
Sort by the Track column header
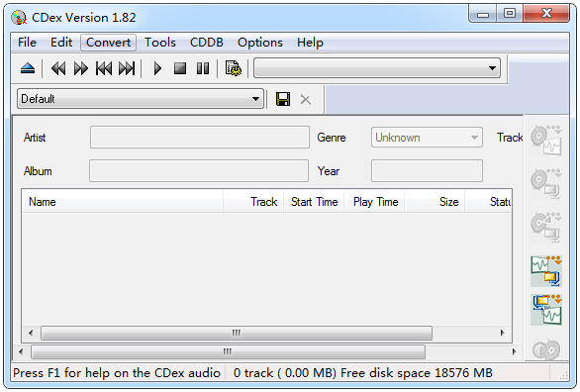pos(253,202)
